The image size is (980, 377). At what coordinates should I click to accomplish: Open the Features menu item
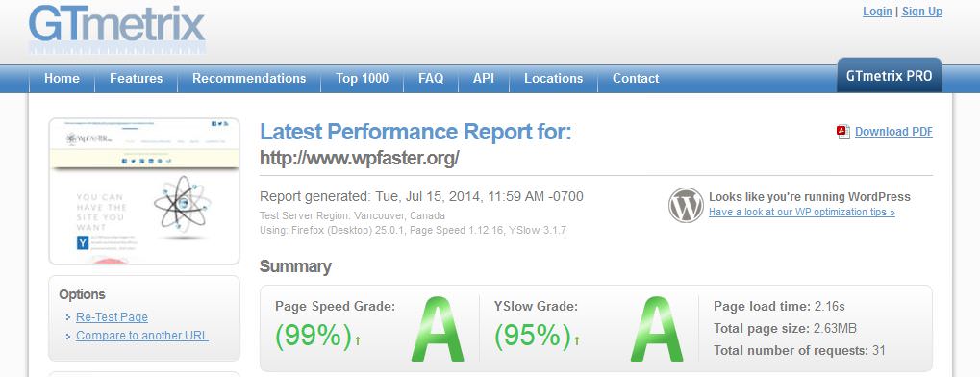pos(137,79)
